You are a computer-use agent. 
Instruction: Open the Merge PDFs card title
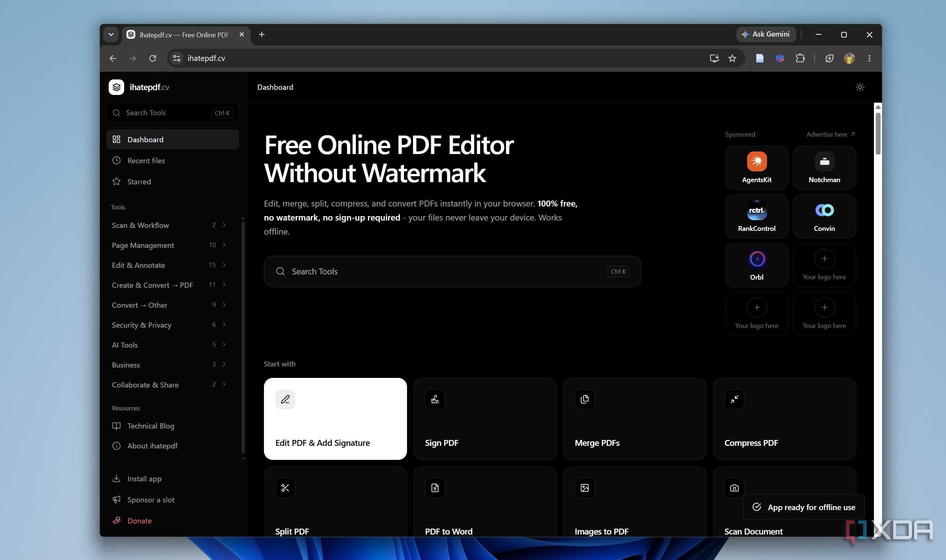point(597,443)
